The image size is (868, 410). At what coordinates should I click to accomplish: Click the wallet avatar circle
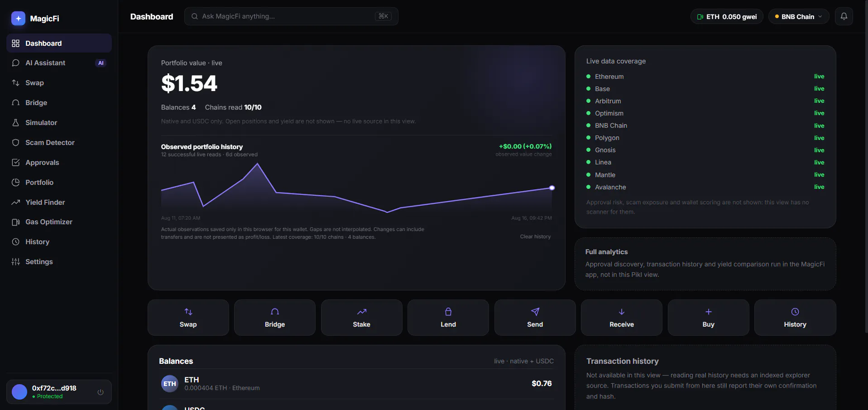(x=19, y=392)
